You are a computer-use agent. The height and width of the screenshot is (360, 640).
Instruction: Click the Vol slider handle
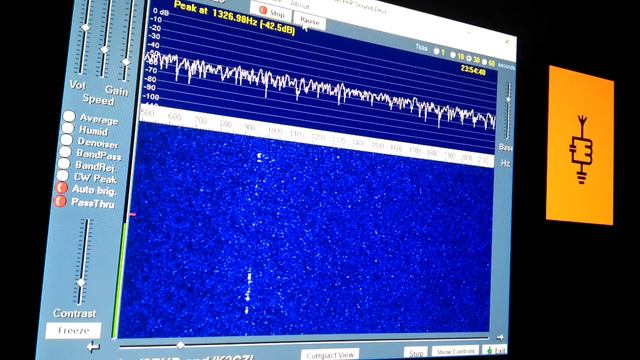click(86, 27)
